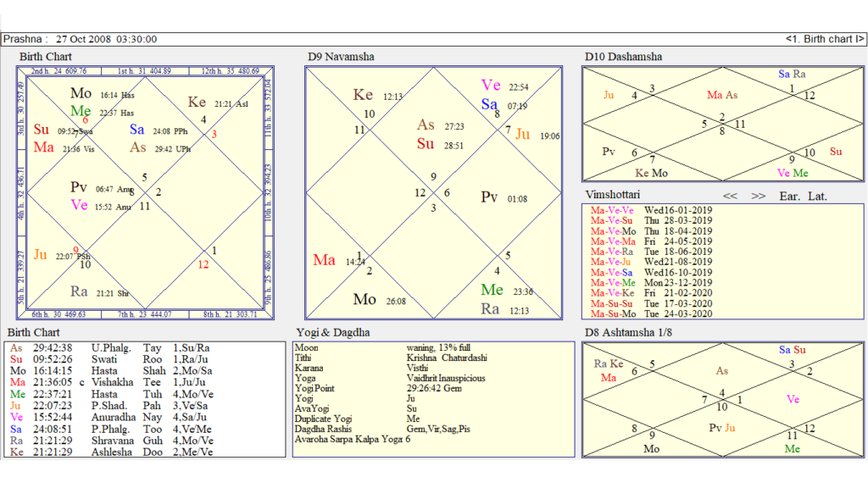Click the Avaroha Sarpa Kalpa Yoga 6 entry
The height and width of the screenshot is (488, 868).
[353, 440]
